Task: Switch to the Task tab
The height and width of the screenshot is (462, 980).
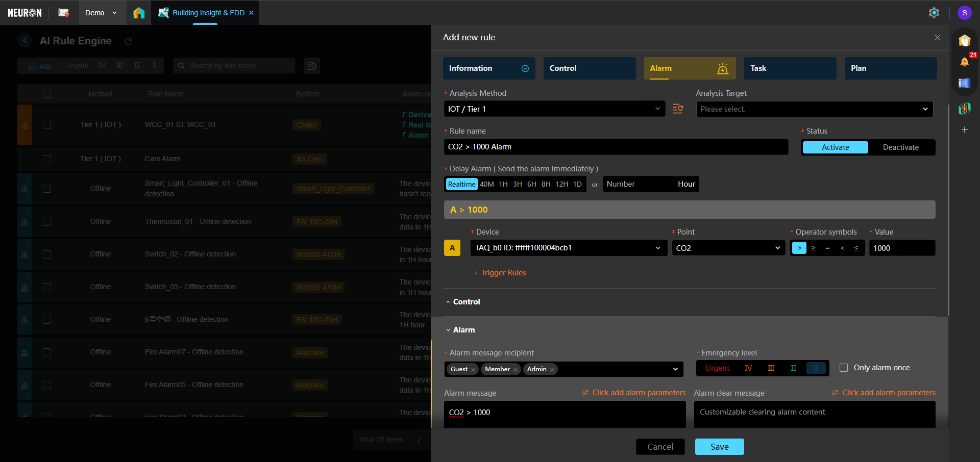Action: coord(790,68)
